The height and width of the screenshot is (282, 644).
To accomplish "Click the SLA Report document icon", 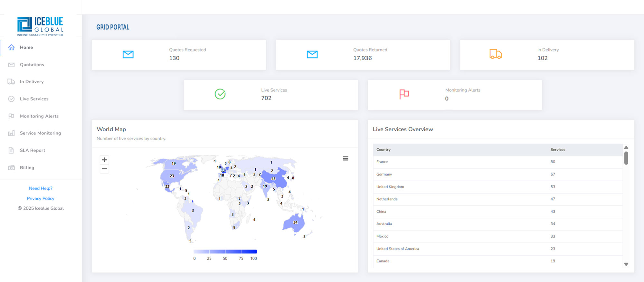I will click(x=11, y=150).
